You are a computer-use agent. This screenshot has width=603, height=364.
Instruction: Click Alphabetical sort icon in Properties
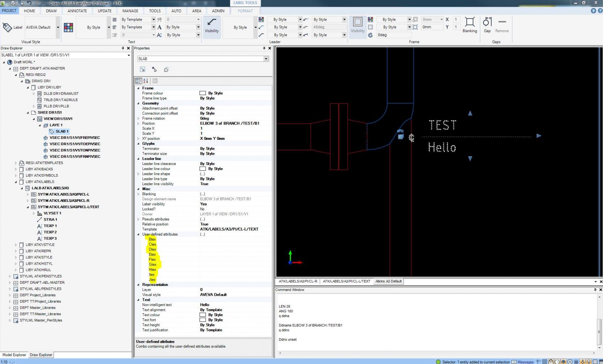[x=145, y=81]
